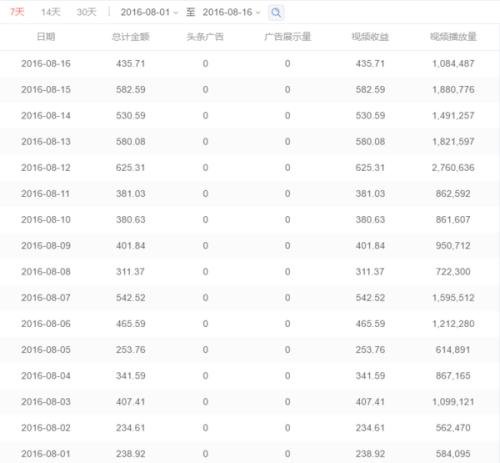
Task: Click play count 1,880,776
Action: pyautogui.click(x=453, y=90)
